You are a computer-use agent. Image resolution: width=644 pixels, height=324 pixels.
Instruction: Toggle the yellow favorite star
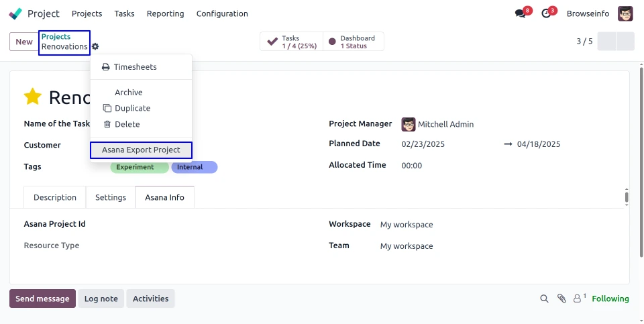click(33, 97)
